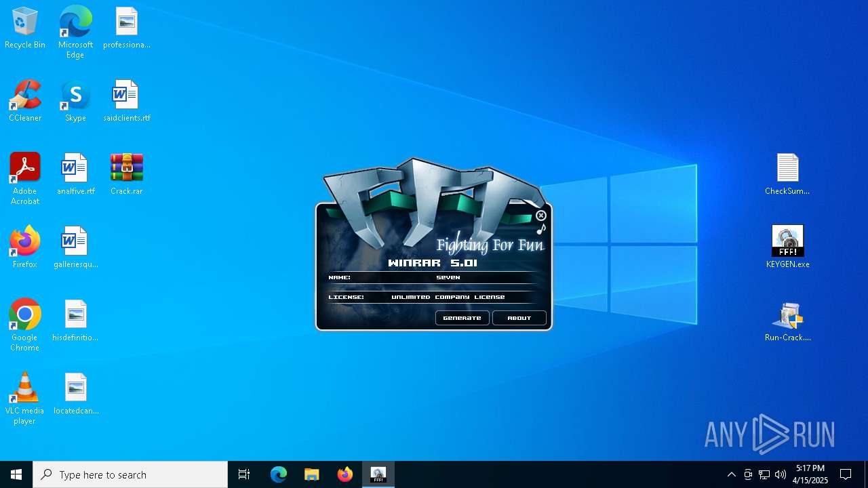The width and height of the screenshot is (868, 488).
Task: Show hidden system tray icons
Action: [x=731, y=474]
